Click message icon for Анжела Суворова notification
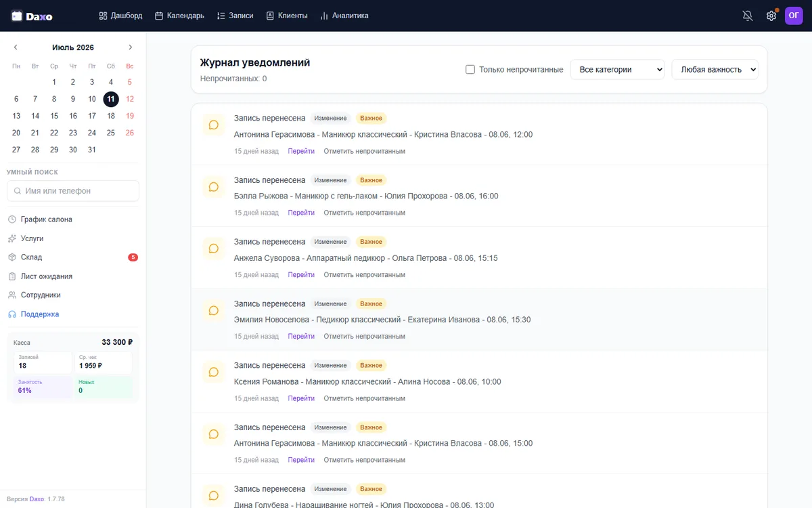The image size is (812, 508). [x=214, y=249]
